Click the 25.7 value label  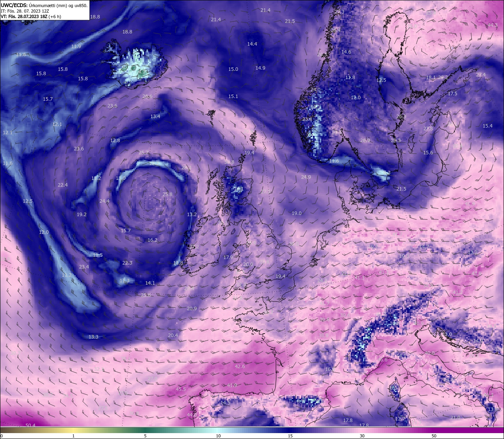tap(144, 152)
